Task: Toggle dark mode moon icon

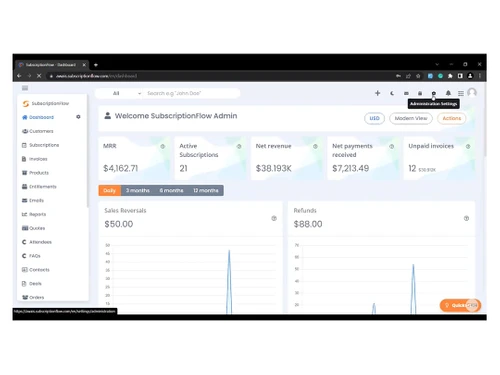Action: tap(392, 93)
